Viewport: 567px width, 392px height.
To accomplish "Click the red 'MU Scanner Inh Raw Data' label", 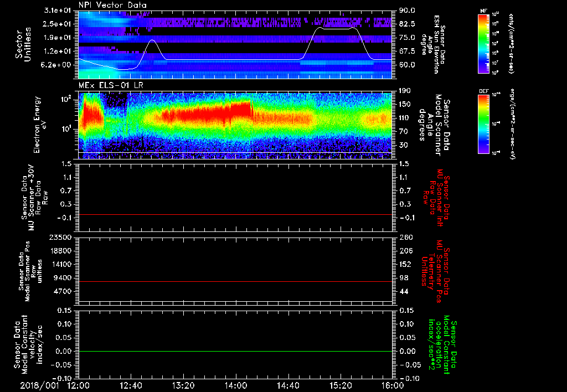I will pos(436,198).
